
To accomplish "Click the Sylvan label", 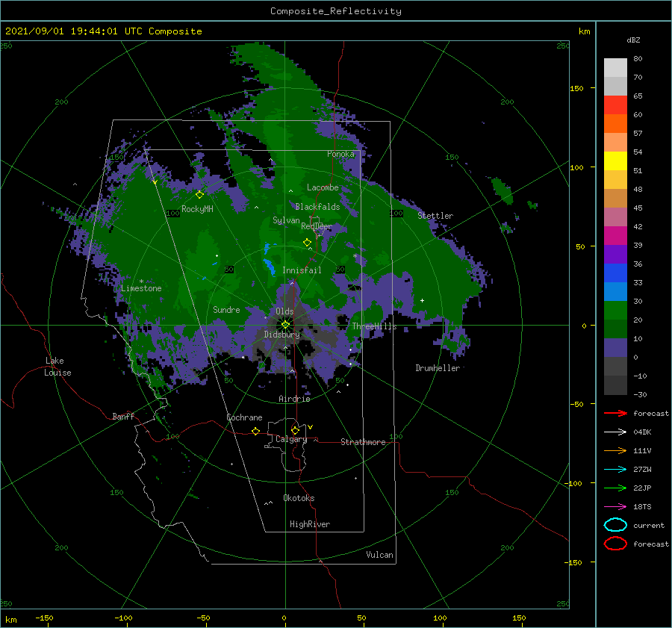I will 286,220.
